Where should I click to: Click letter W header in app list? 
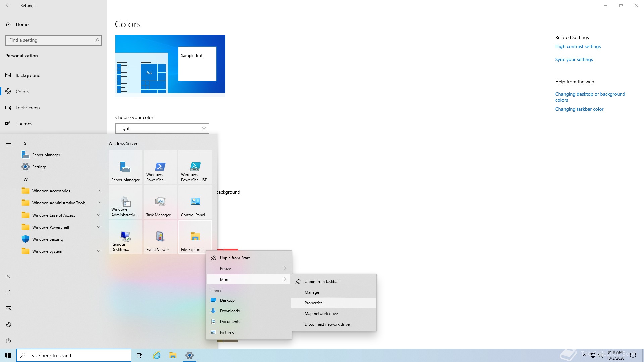(x=25, y=180)
